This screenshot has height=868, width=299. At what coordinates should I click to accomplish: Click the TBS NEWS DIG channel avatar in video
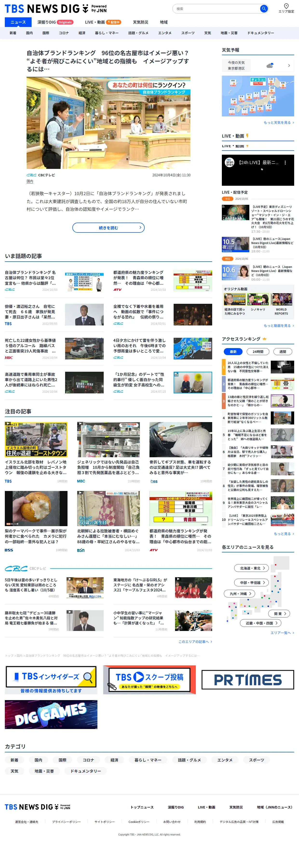point(230,162)
